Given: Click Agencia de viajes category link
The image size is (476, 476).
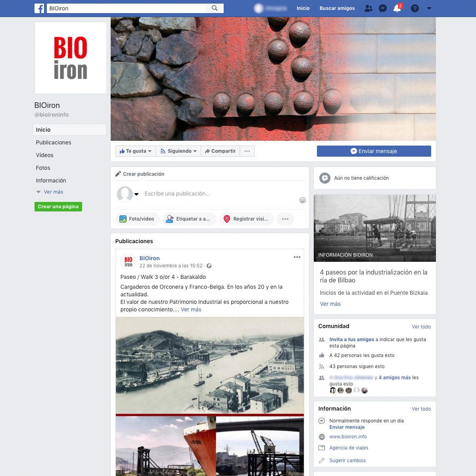Looking at the screenshot, I should point(349,448).
